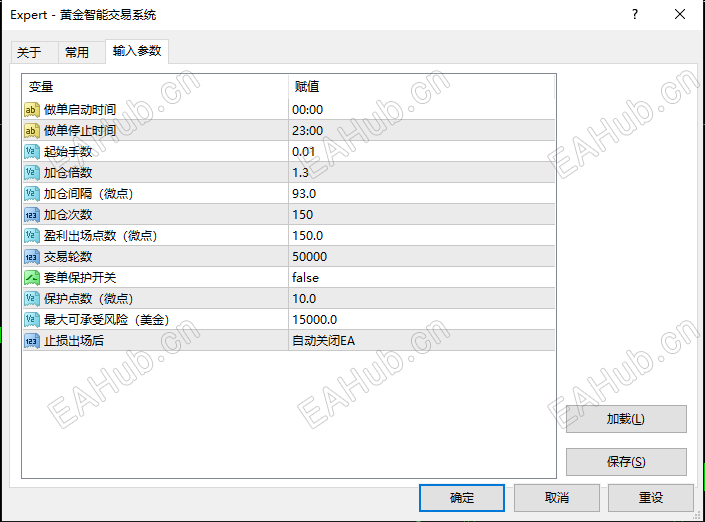The image size is (705, 522).
Task: Click the double-type icon beside 加仓间隔
Action: [31, 194]
